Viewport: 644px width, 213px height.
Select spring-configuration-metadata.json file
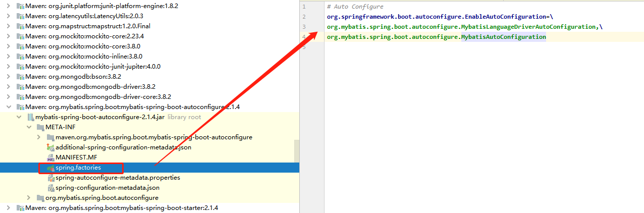[x=149, y=188]
